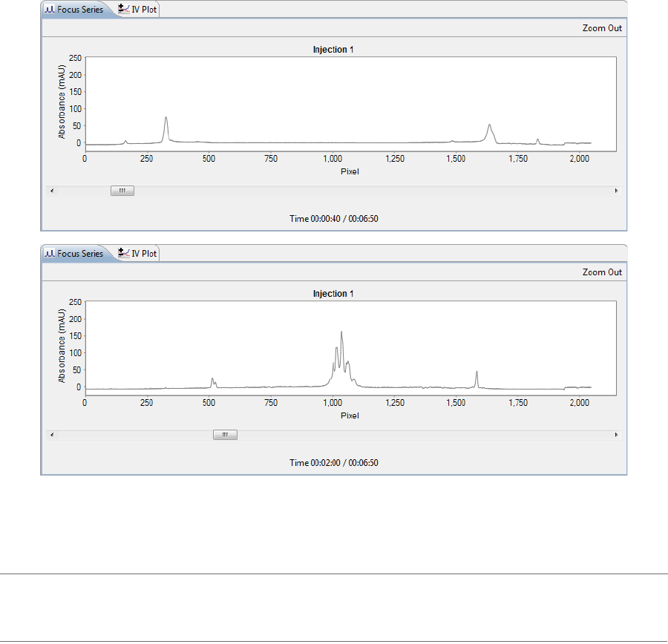Click right arrow of upper time scrollbar
This screenshot has height=644, width=668.
click(x=617, y=191)
